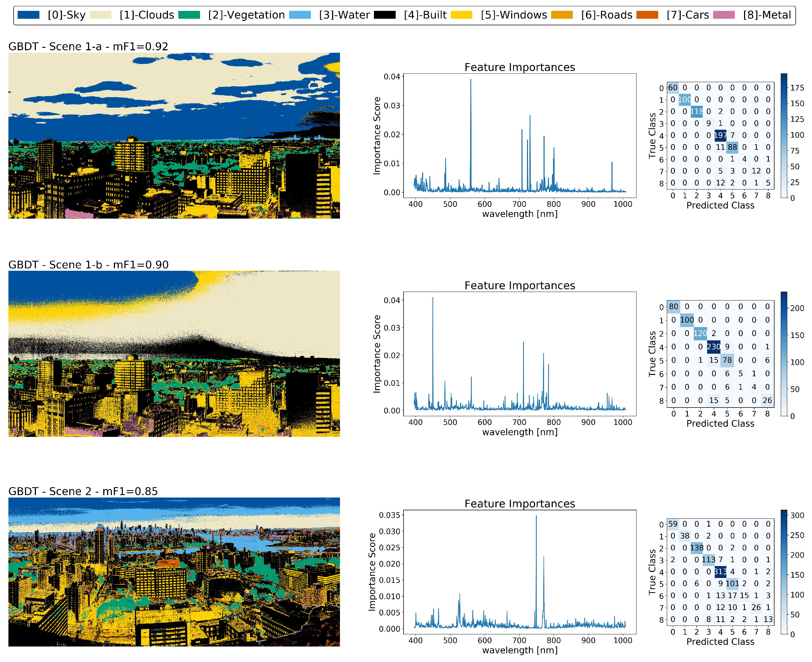
Task: Click the tallest peak in Scene 2 importance plot
Action: point(536,516)
